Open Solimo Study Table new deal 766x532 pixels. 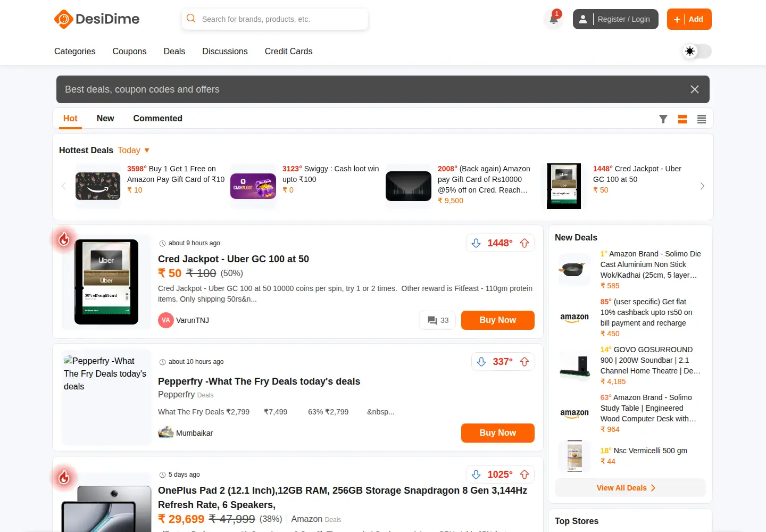(649, 408)
